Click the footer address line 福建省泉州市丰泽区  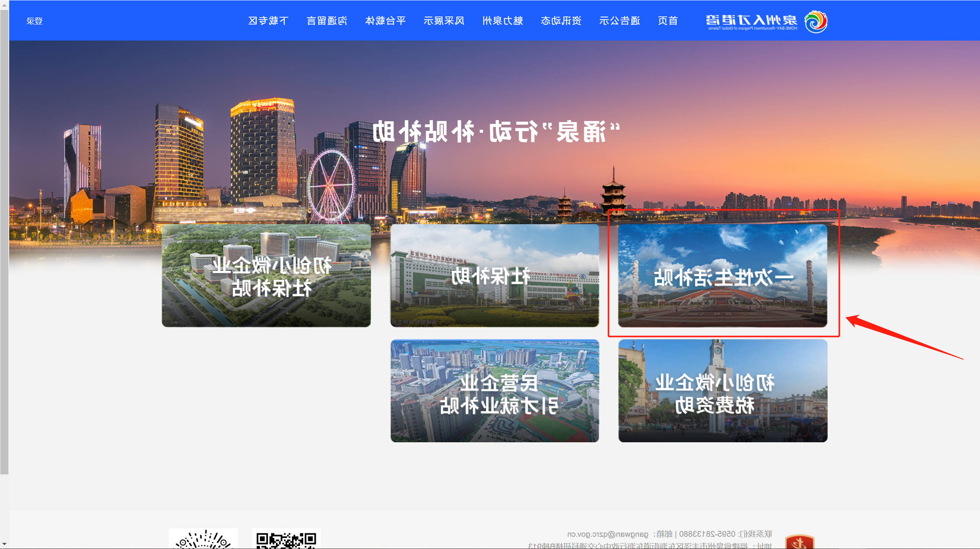click(650, 546)
